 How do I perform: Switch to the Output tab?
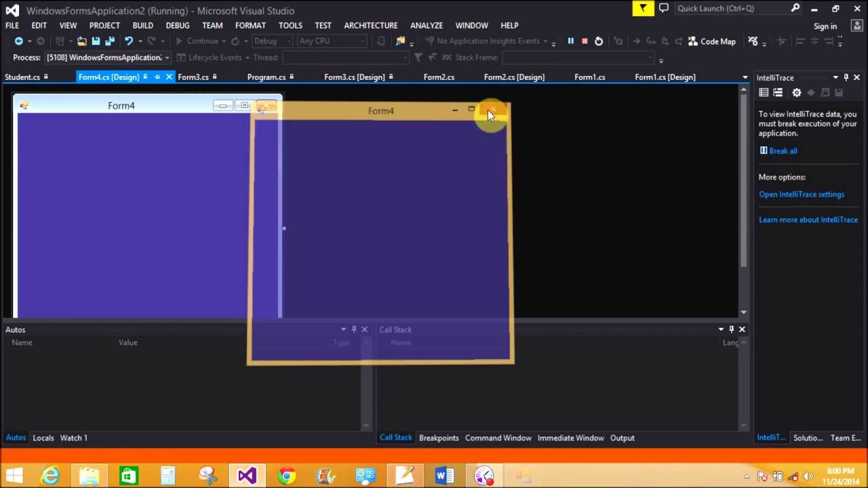[x=622, y=438]
